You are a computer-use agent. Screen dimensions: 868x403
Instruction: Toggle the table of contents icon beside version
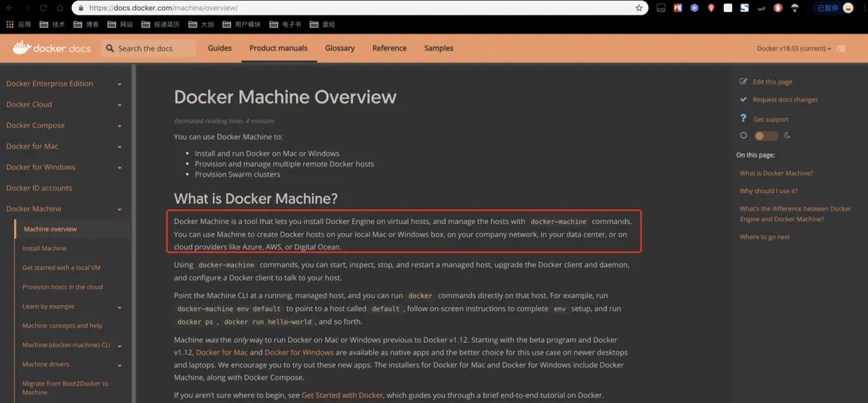(x=841, y=48)
